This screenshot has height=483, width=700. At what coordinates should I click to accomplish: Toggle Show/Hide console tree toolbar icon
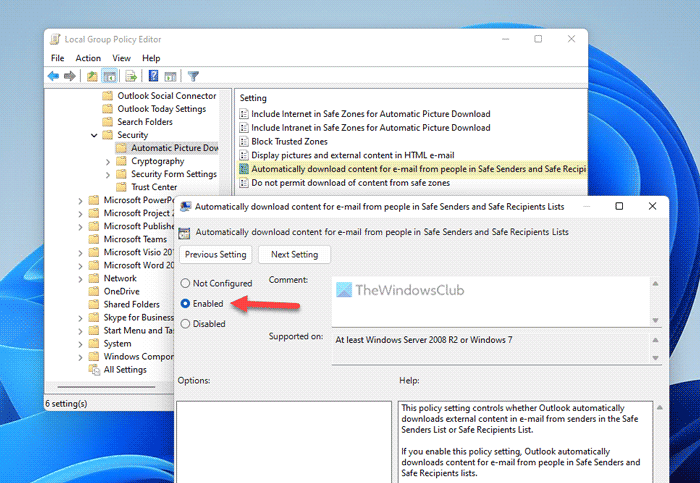(x=109, y=76)
